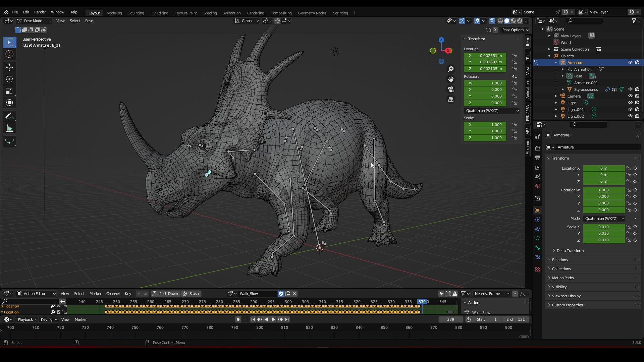The image size is (644, 362).
Task: Open the Pose Mode dropdown
Action: [x=34, y=21]
